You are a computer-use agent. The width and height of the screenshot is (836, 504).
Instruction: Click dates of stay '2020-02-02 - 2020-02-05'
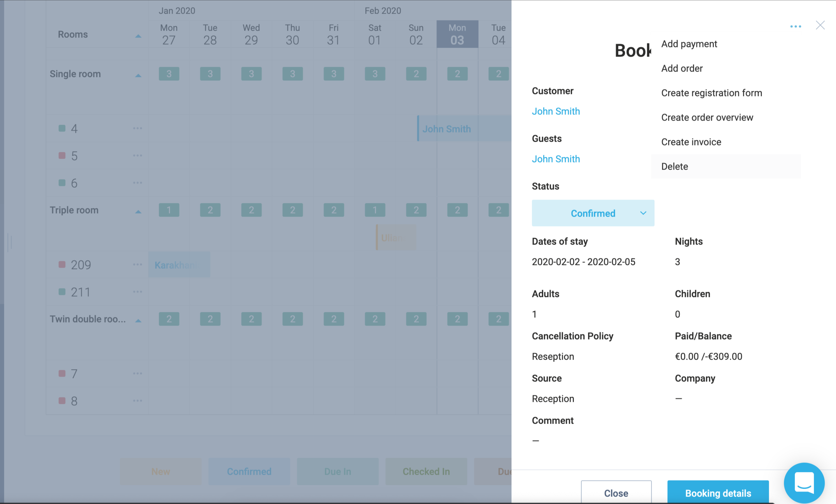pyautogui.click(x=583, y=262)
